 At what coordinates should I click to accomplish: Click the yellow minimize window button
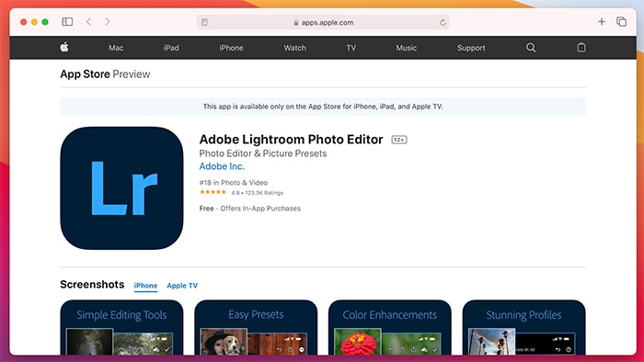[x=35, y=22]
